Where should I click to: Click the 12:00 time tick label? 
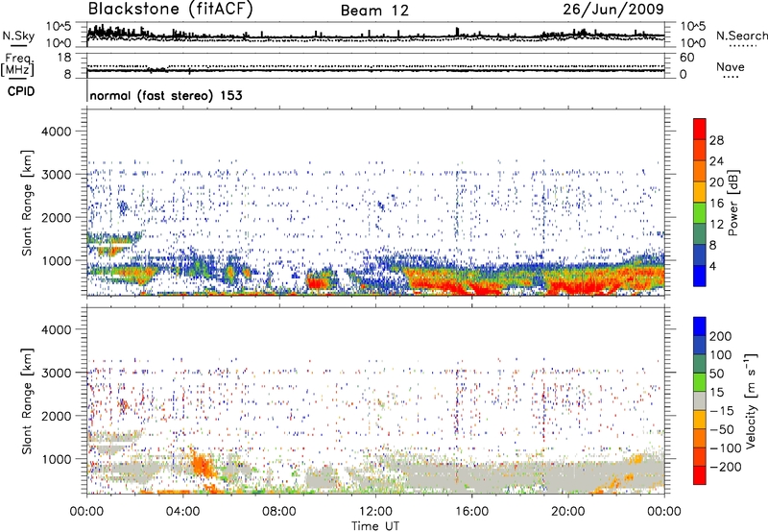(x=375, y=512)
